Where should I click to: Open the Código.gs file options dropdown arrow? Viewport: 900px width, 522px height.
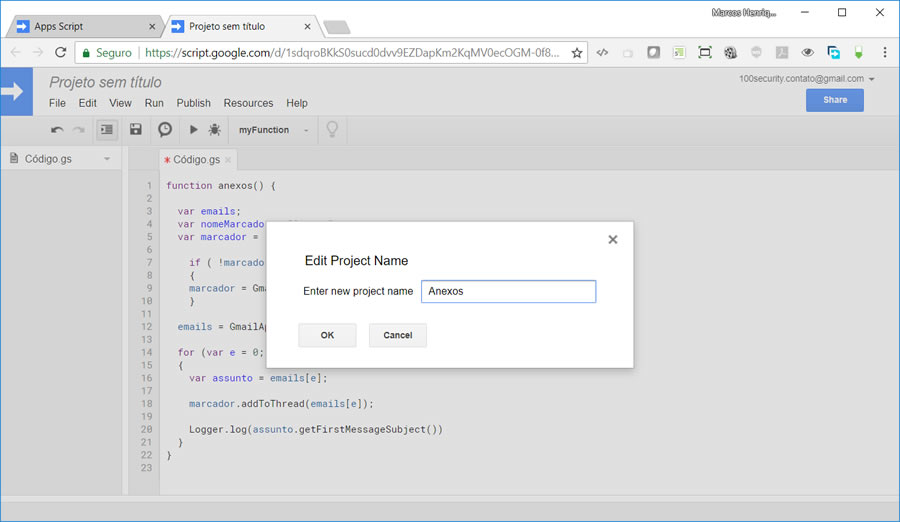pos(107,159)
